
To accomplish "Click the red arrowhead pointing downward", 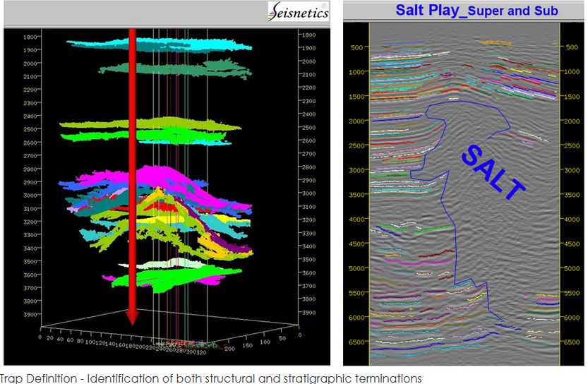I will 132,316.
